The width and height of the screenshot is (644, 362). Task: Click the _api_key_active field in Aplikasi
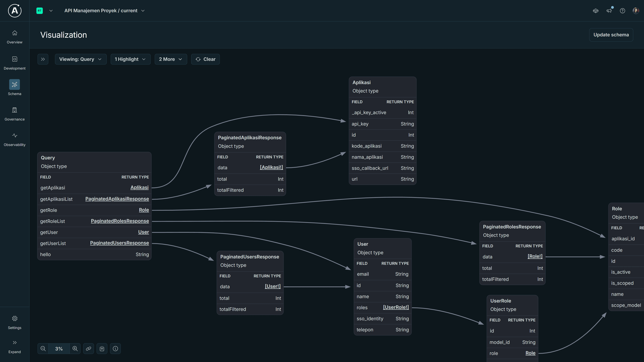[x=369, y=112]
